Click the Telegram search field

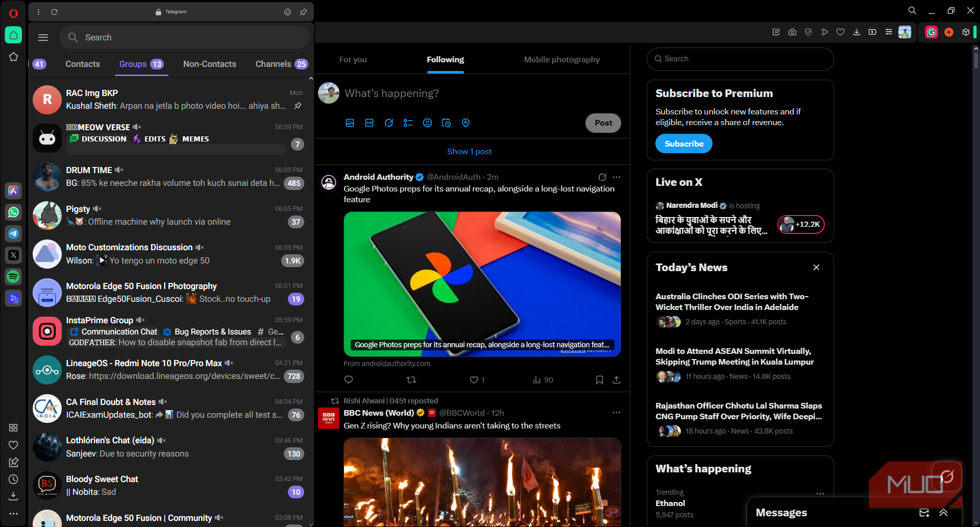point(185,37)
